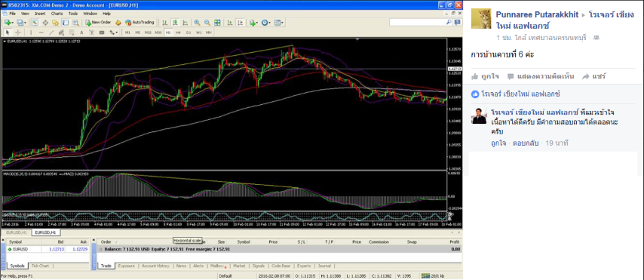
Task: Pick the trendline drawing tool
Action: click(51, 32)
